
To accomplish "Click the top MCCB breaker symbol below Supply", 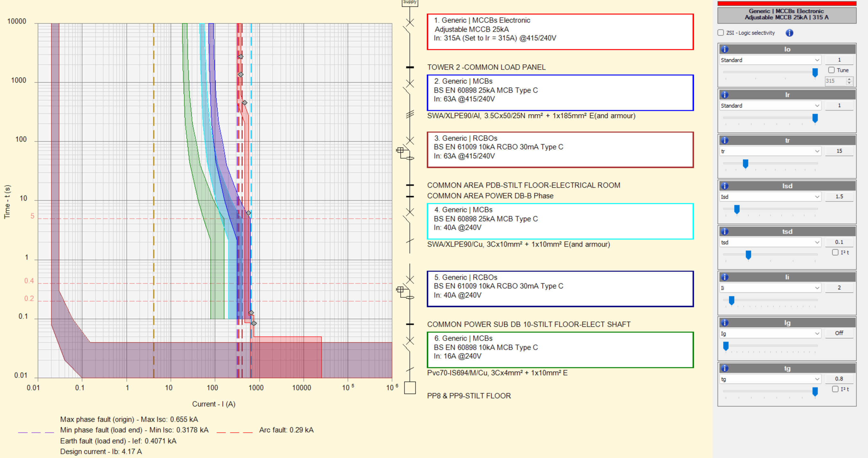I will pos(409,26).
